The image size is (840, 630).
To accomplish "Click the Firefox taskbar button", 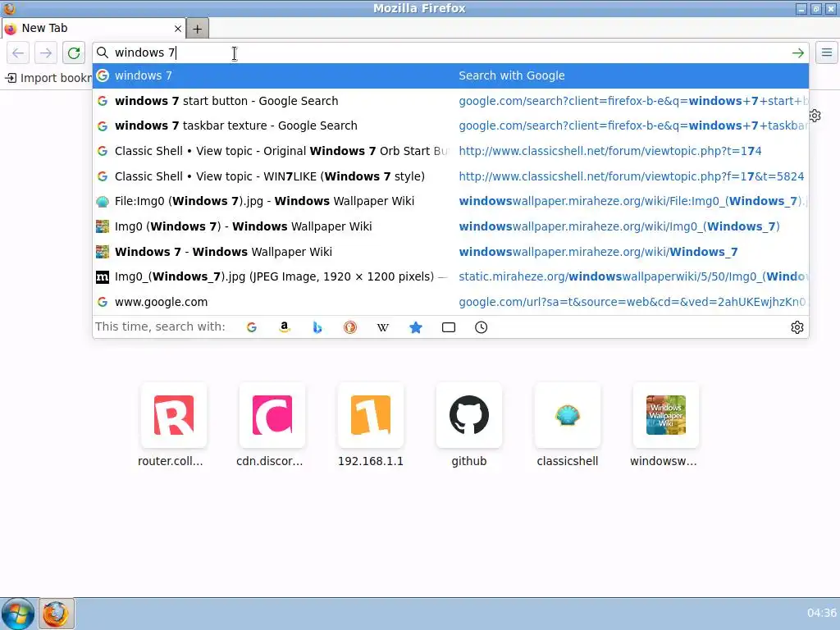I will 57,614.
